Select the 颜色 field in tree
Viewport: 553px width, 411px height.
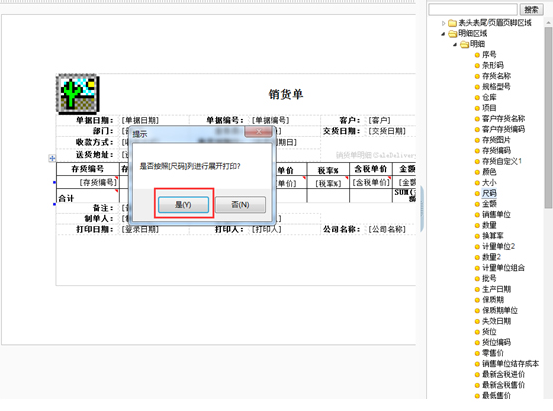(x=489, y=172)
